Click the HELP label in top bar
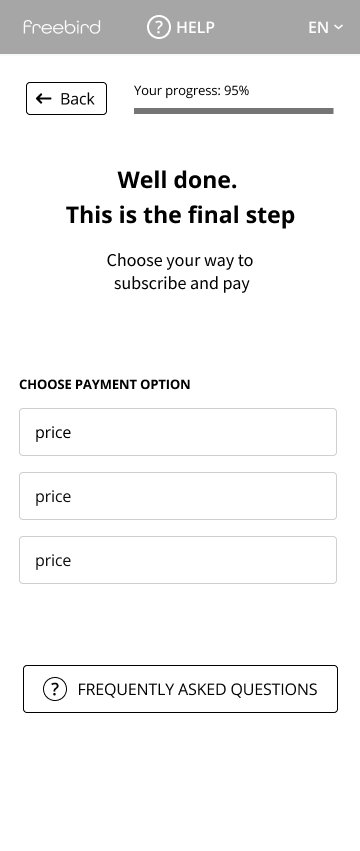The width and height of the screenshot is (360, 851). coord(195,28)
